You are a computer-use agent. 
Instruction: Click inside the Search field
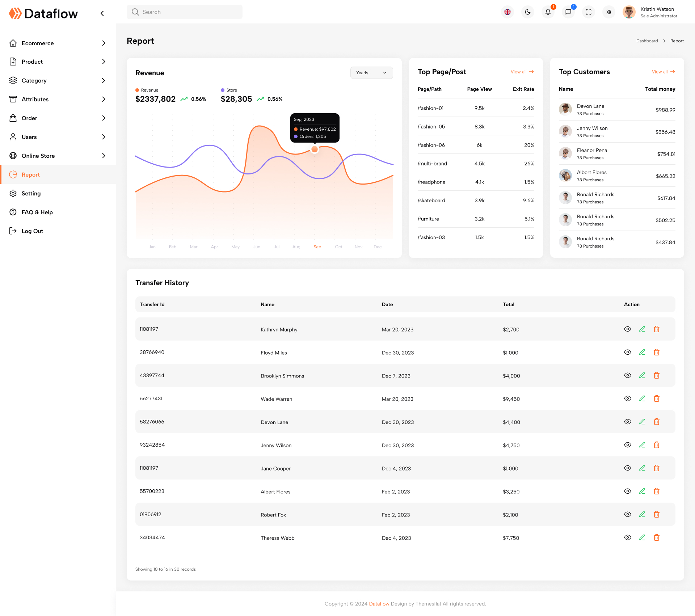coord(185,12)
